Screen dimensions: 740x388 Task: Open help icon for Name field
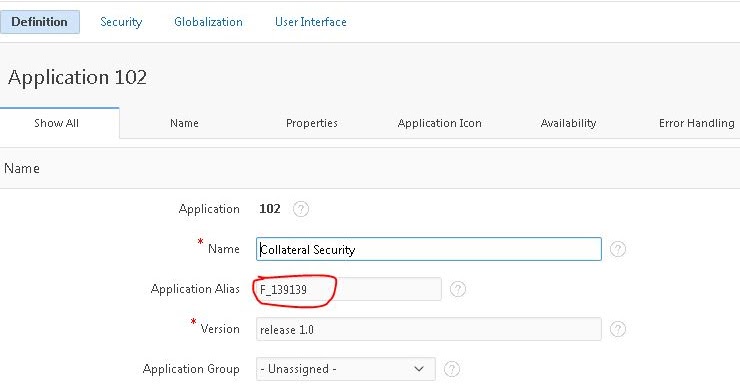(x=618, y=249)
